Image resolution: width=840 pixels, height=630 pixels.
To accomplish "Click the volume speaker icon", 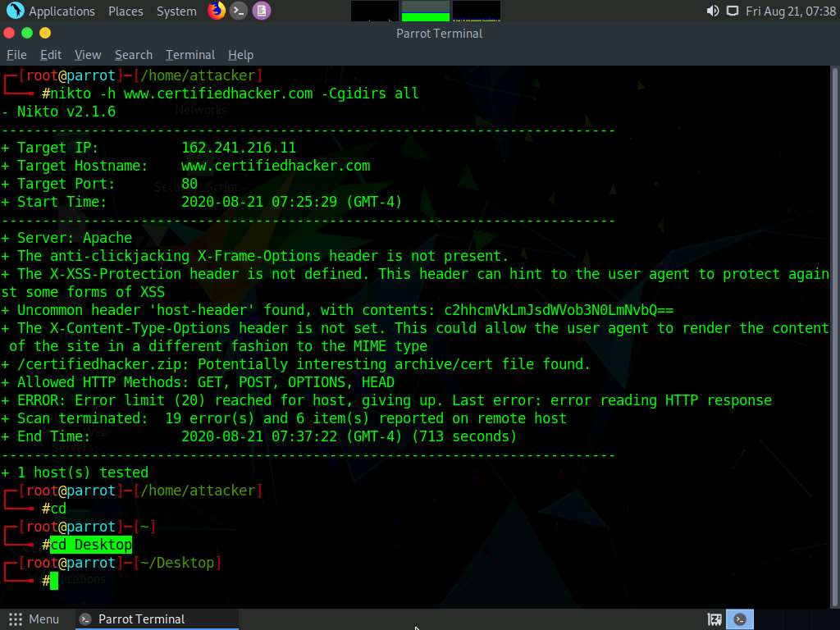I will 713,11.
